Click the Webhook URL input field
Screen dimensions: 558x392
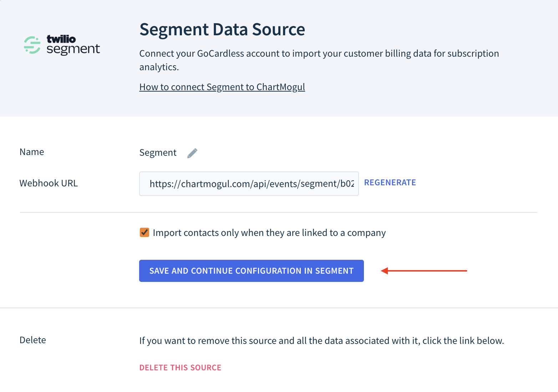click(249, 184)
